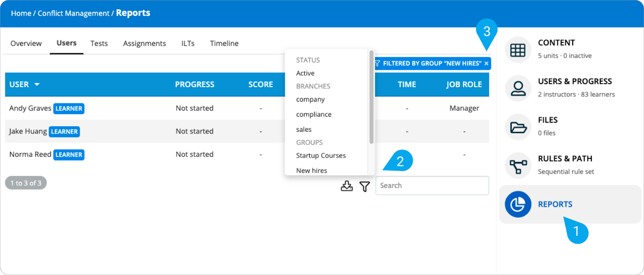Open the Users & Progress person icon
644x275 pixels.
click(x=518, y=88)
